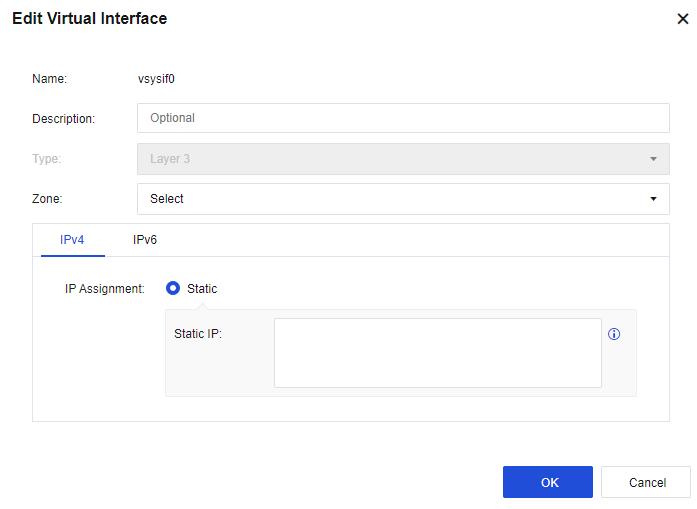Close the Edit Virtual Interface dialog

(x=682, y=19)
